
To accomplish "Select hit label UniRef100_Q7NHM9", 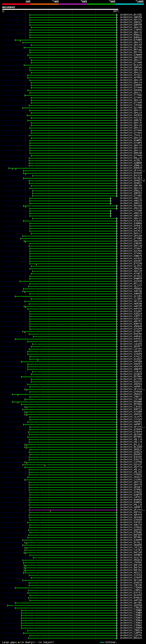I will click(x=131, y=55).
